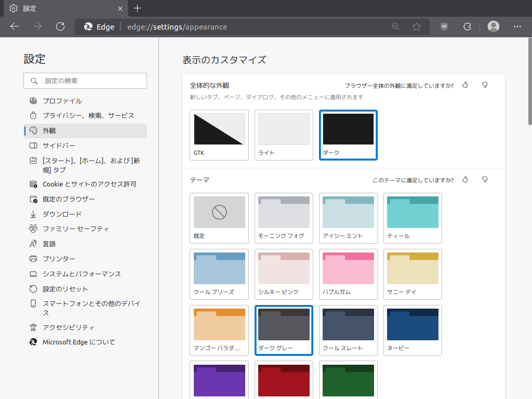
Task: Click thumbs-up for overall appearance feedback
Action: [465, 85]
